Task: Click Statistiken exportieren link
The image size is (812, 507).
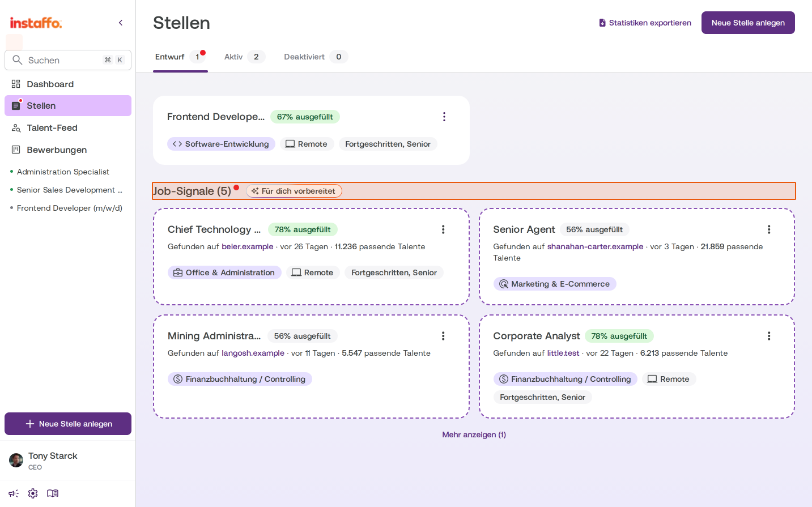Action: click(645, 23)
